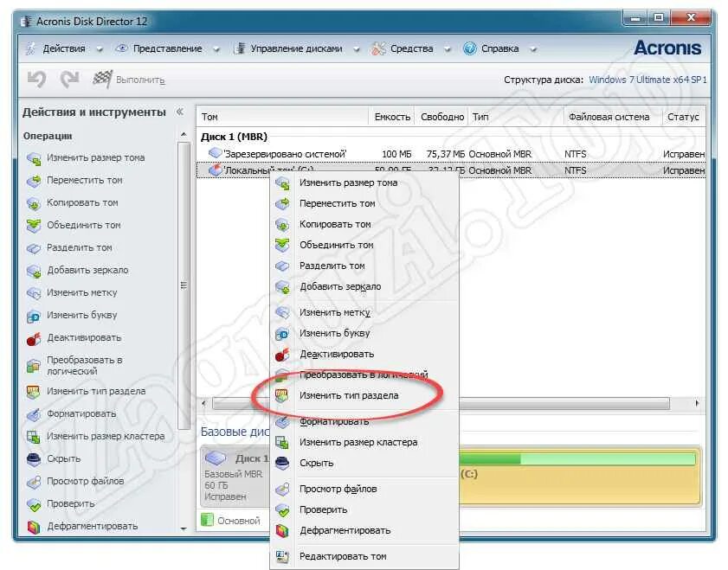This screenshot has height=570, width=728.
Task: Click context menu icon for Редактировать том
Action: click(x=282, y=556)
